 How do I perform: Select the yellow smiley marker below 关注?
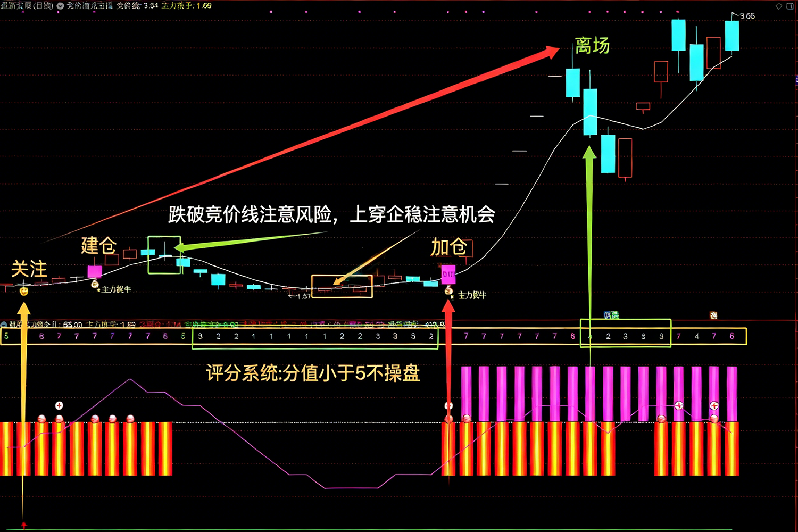pyautogui.click(x=23, y=290)
